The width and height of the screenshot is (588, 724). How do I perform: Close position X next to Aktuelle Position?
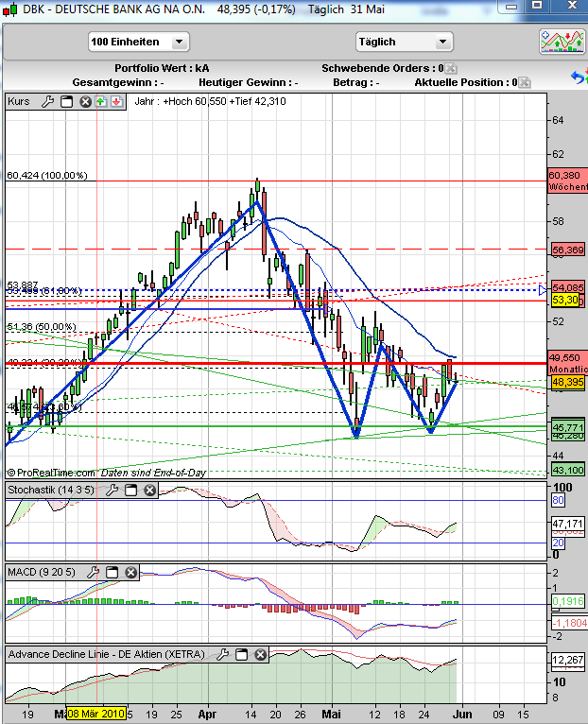pos(525,82)
